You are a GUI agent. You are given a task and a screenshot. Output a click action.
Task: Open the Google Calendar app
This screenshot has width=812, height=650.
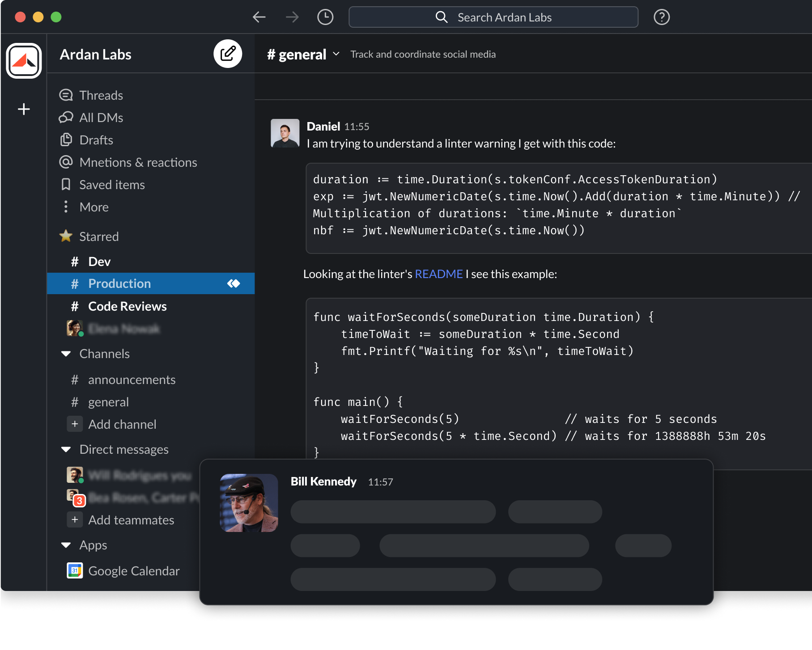tap(133, 570)
